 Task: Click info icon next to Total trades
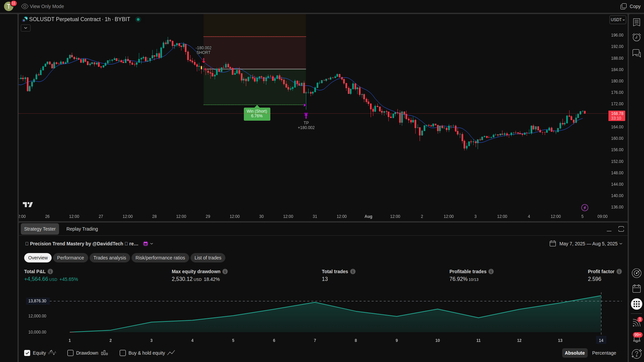tap(353, 271)
